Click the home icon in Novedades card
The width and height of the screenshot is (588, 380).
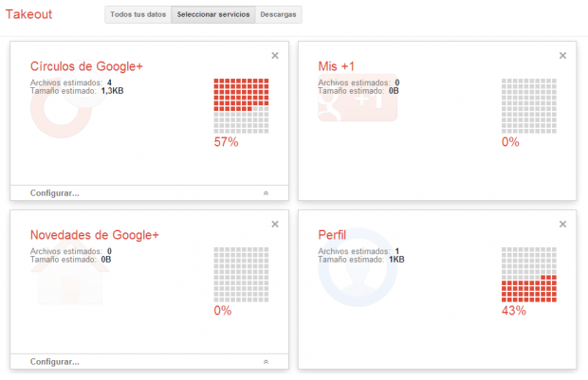pos(70,276)
